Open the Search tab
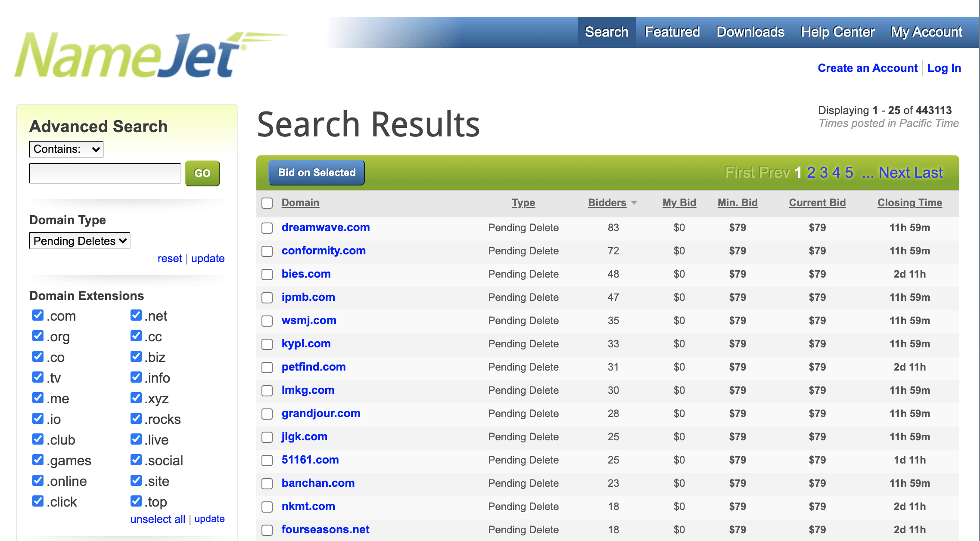Screen dimensions: 980x541 [607, 32]
